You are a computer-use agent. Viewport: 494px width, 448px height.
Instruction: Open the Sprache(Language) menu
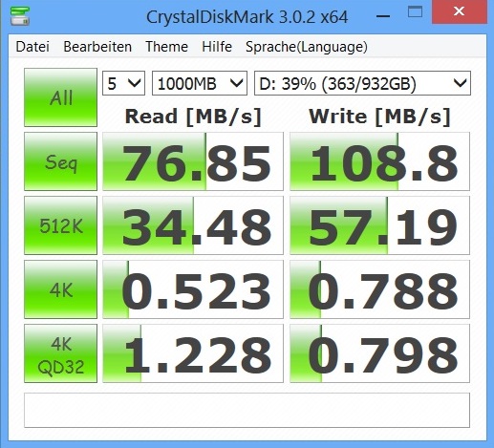click(307, 47)
